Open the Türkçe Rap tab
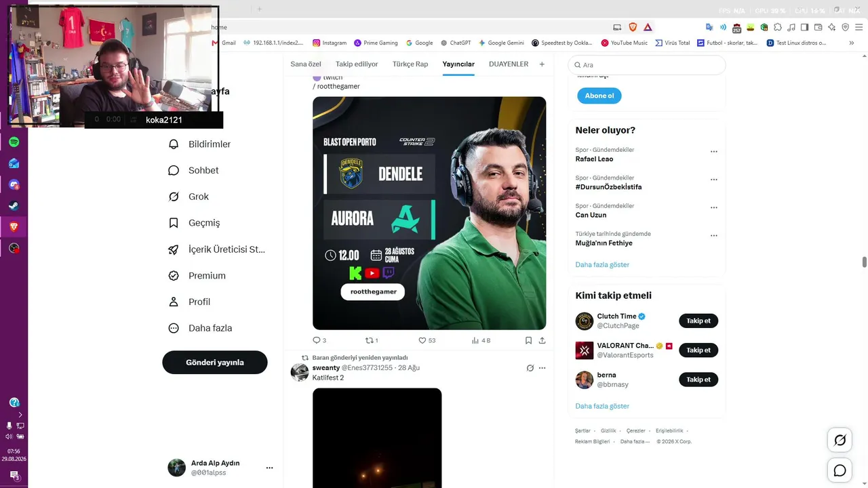Image resolution: width=868 pixels, height=488 pixels. [410, 64]
